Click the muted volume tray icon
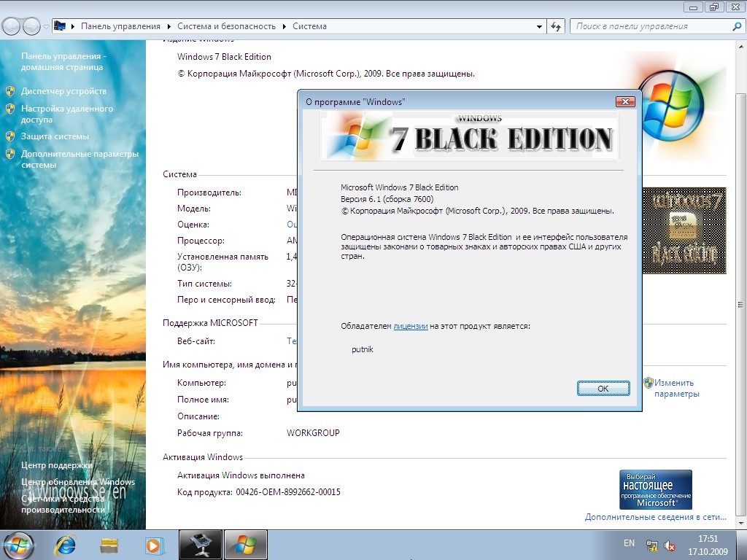Image resolution: width=747 pixels, height=560 pixels. 670,545
